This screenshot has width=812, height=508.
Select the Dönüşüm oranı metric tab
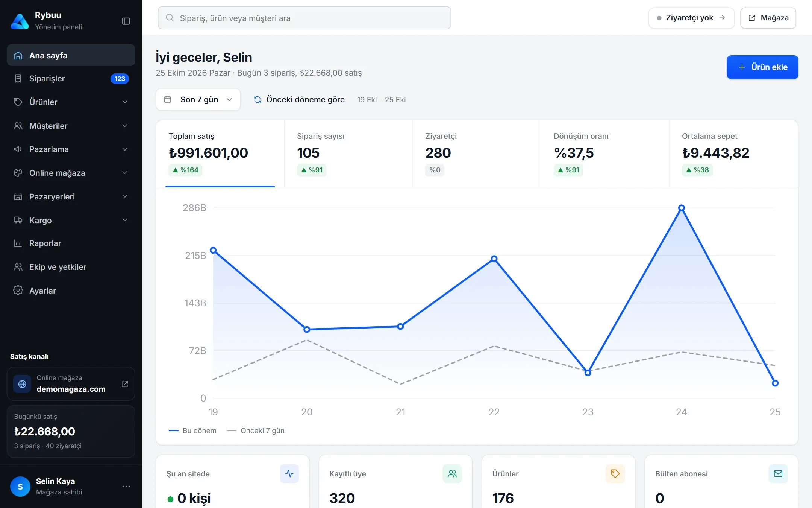[x=605, y=154]
